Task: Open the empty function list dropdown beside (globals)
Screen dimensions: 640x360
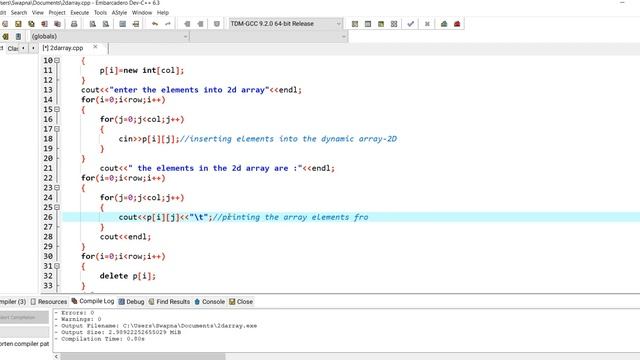Action: (x=269, y=36)
